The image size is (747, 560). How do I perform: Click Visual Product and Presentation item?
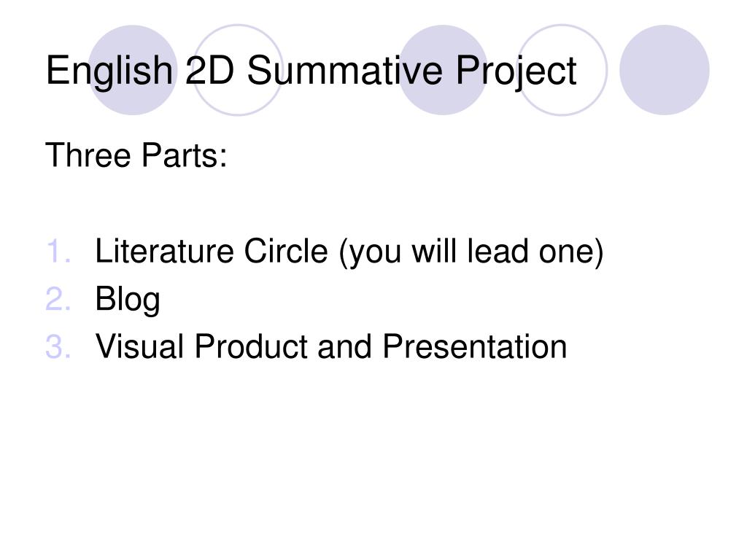click(331, 346)
